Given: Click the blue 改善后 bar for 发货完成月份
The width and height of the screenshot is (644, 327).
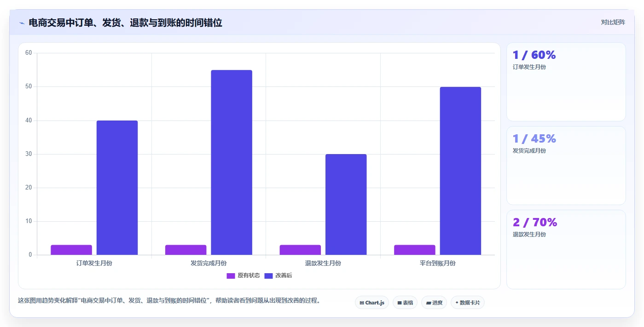Looking at the screenshot, I should [232, 162].
